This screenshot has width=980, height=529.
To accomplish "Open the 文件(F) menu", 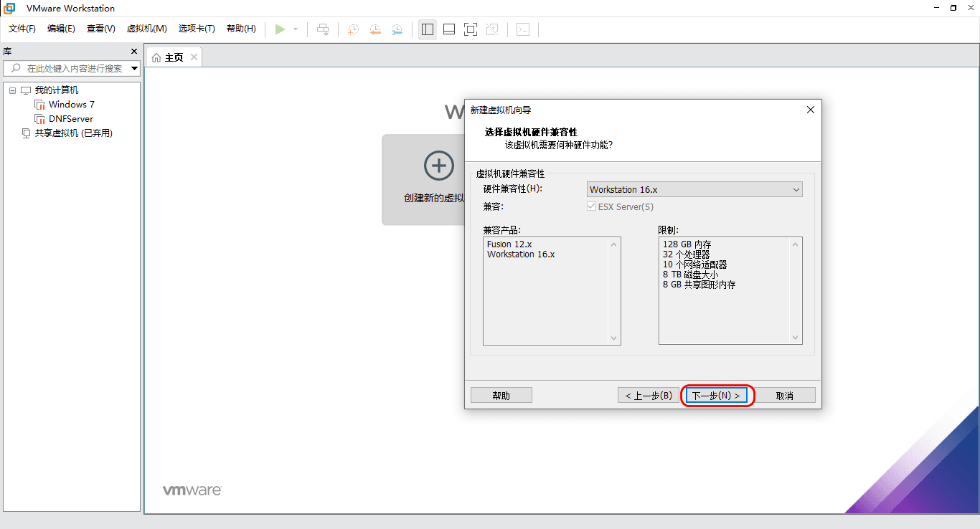I will [22, 29].
